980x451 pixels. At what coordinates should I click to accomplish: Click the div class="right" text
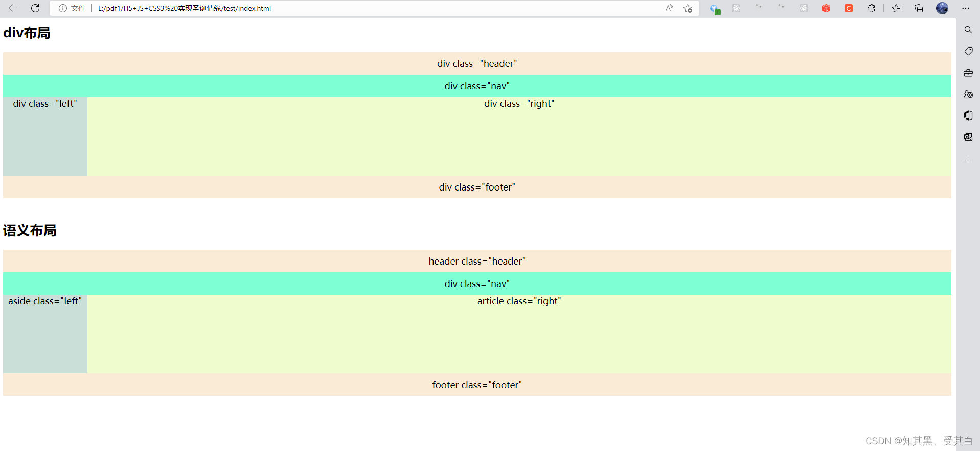point(519,103)
